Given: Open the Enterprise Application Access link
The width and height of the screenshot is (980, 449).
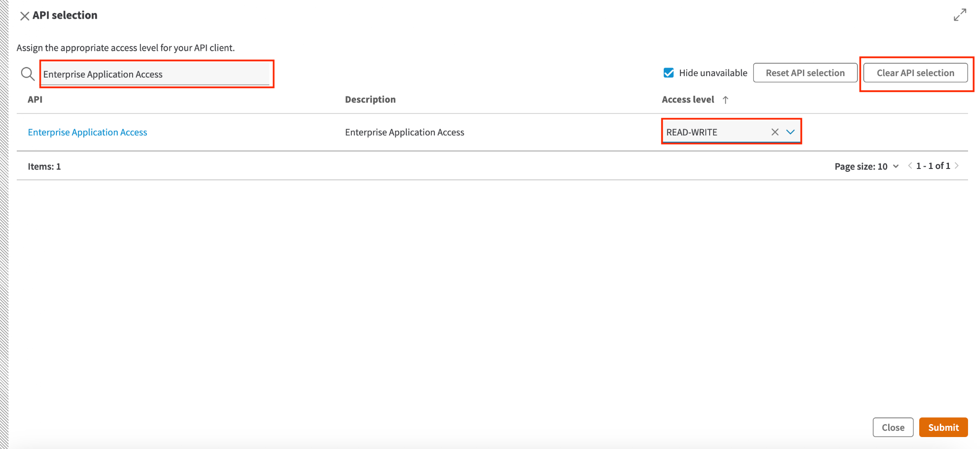Looking at the screenshot, I should click(x=88, y=132).
